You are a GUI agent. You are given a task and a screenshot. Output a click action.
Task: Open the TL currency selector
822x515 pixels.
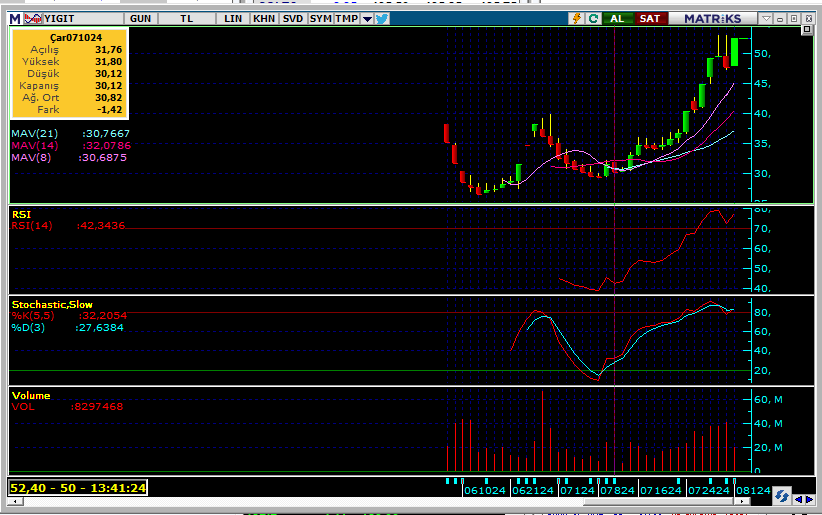click(x=187, y=18)
